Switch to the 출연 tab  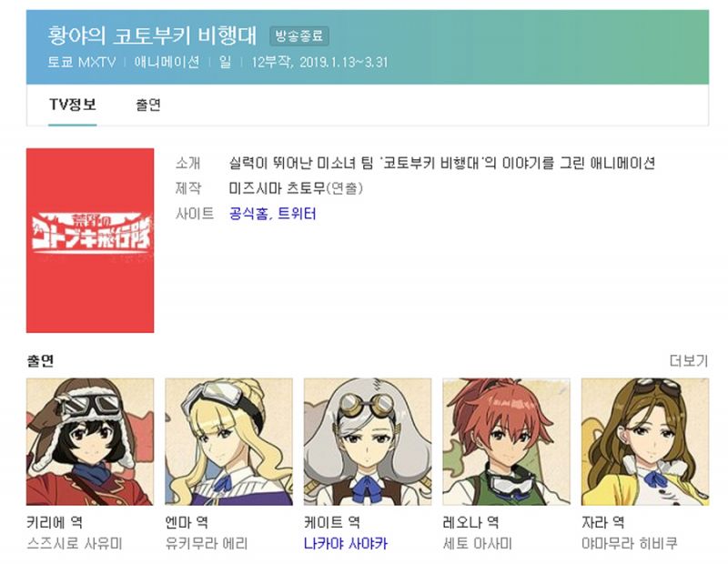tap(148, 105)
